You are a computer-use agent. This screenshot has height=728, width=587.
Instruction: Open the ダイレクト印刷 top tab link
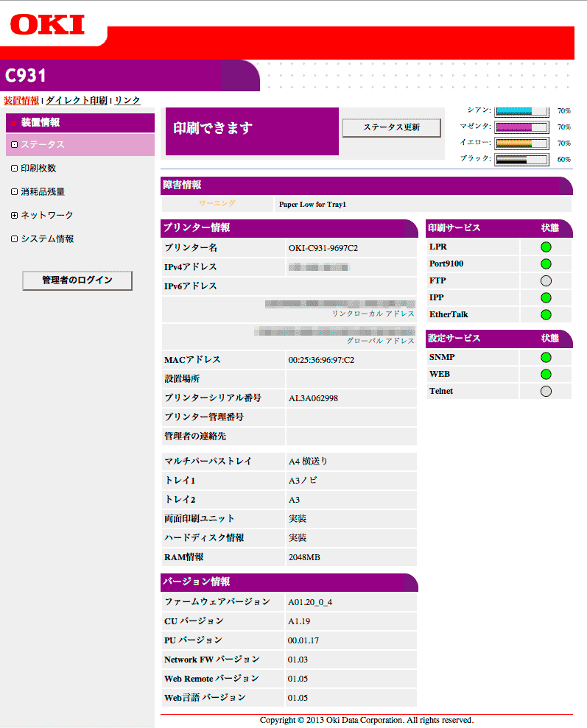click(77, 100)
